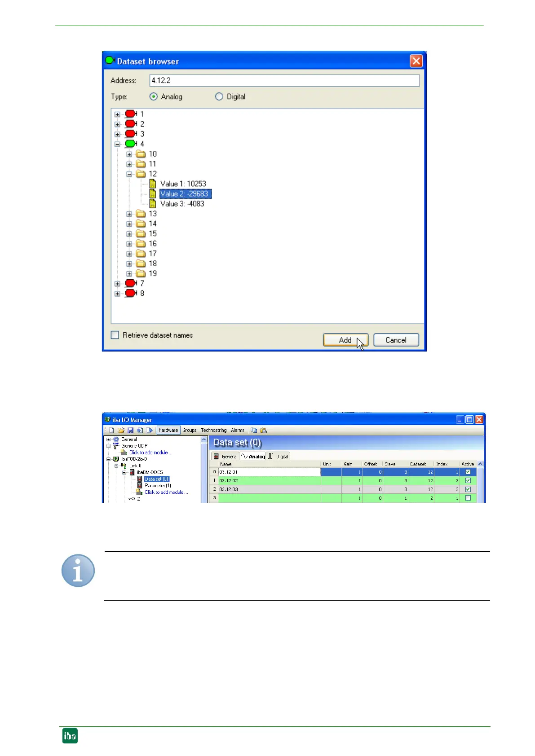Expand dataset folder 16
The image size is (535, 756).
tap(129, 244)
